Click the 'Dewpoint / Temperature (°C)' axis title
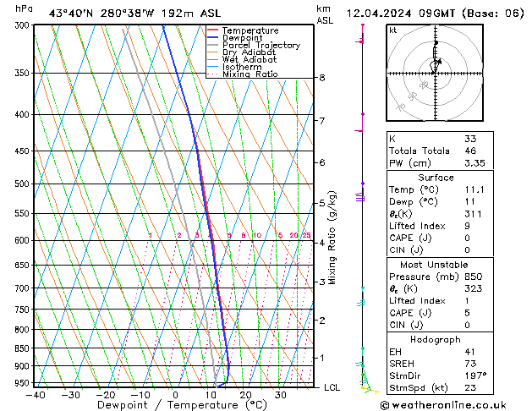 (x=182, y=405)
